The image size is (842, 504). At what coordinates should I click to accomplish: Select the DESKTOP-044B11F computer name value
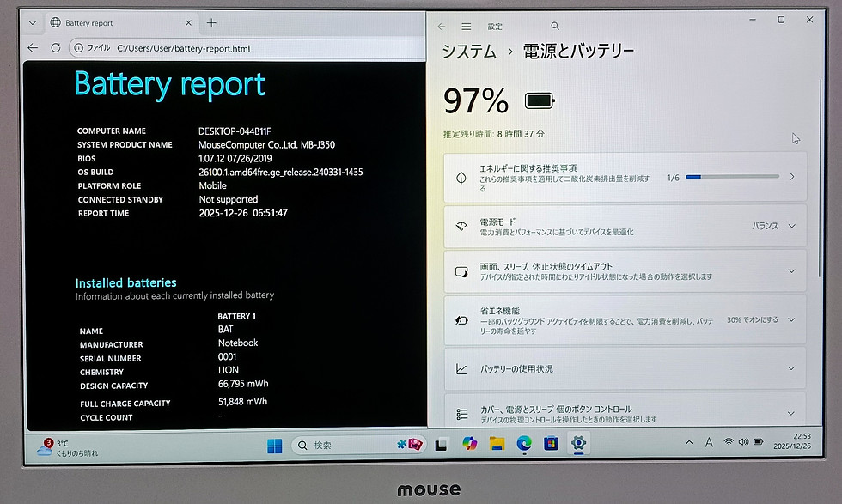pyautogui.click(x=235, y=131)
